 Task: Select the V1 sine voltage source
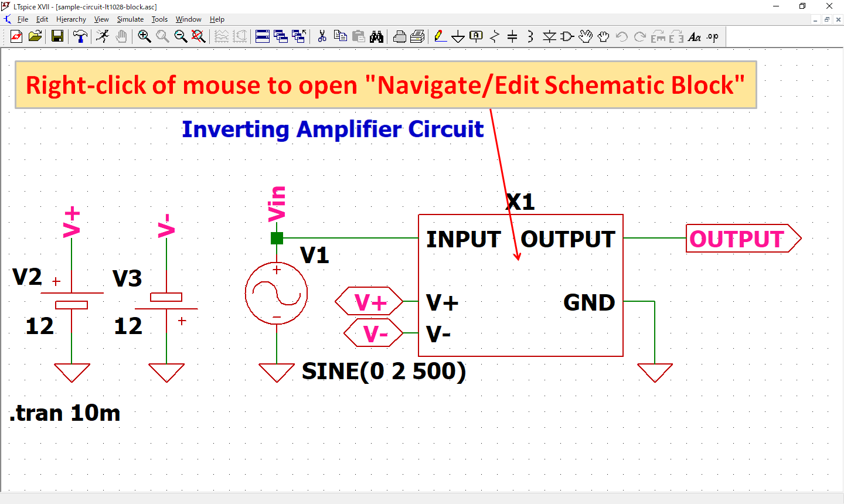[276, 292]
